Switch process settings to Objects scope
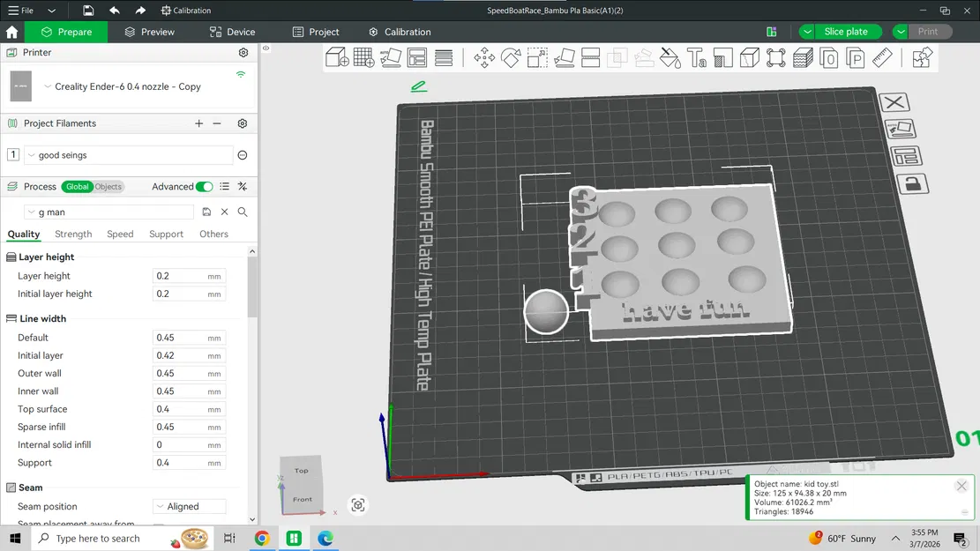The width and height of the screenshot is (980, 551). coord(107,186)
